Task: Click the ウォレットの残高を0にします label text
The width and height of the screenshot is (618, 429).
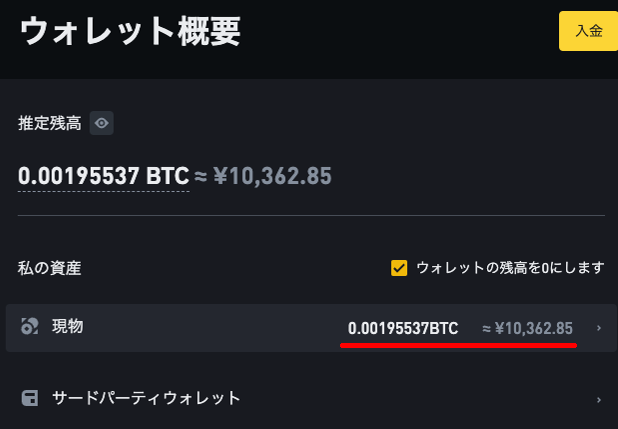Action: (510, 268)
